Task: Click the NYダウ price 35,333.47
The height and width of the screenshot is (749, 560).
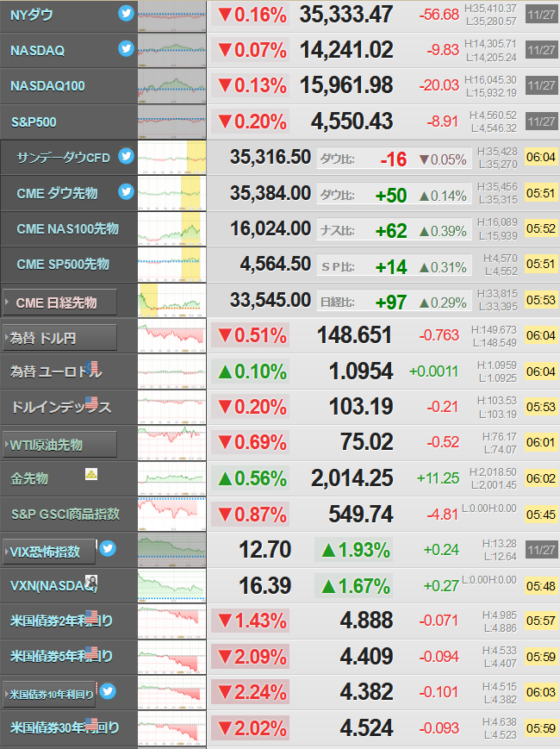Action: tap(346, 15)
